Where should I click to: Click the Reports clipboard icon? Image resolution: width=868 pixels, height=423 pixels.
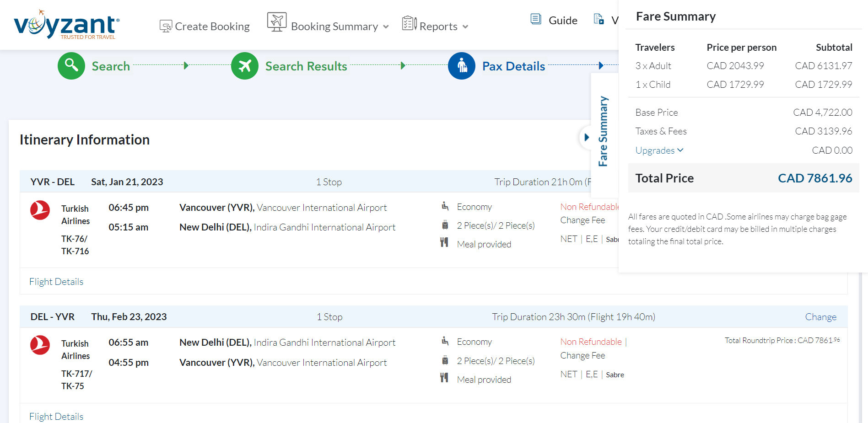tap(409, 23)
